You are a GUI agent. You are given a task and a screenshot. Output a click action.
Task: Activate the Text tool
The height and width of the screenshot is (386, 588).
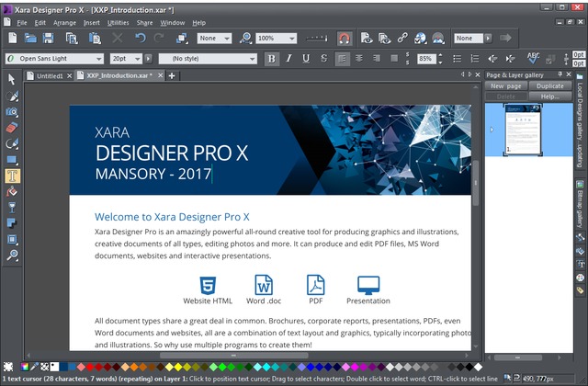[12, 176]
